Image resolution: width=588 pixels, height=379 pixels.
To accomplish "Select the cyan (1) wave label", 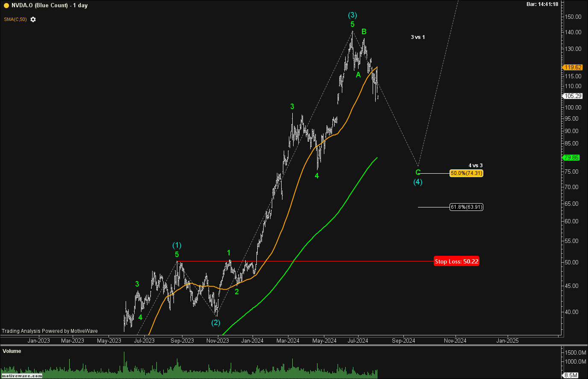I will (x=177, y=245).
